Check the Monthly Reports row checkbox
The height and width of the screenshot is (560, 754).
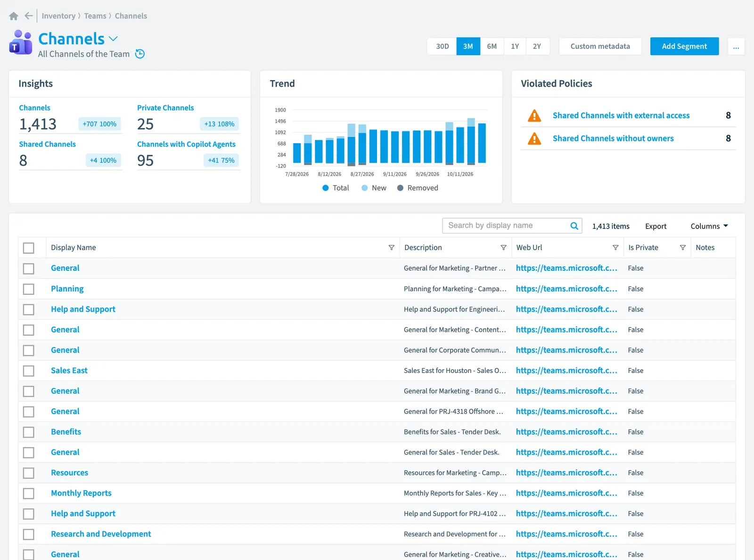click(29, 493)
